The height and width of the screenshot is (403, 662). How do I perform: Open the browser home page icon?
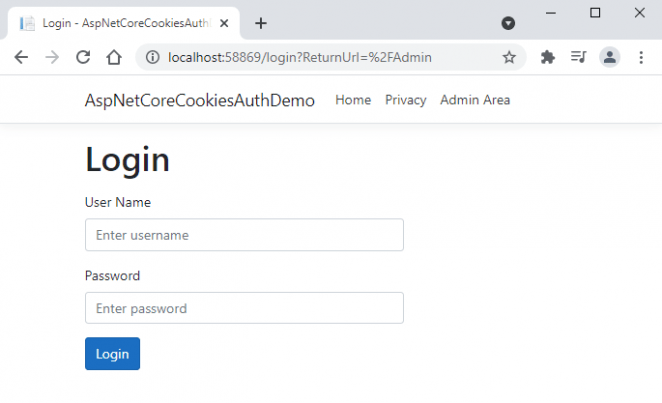pos(114,57)
